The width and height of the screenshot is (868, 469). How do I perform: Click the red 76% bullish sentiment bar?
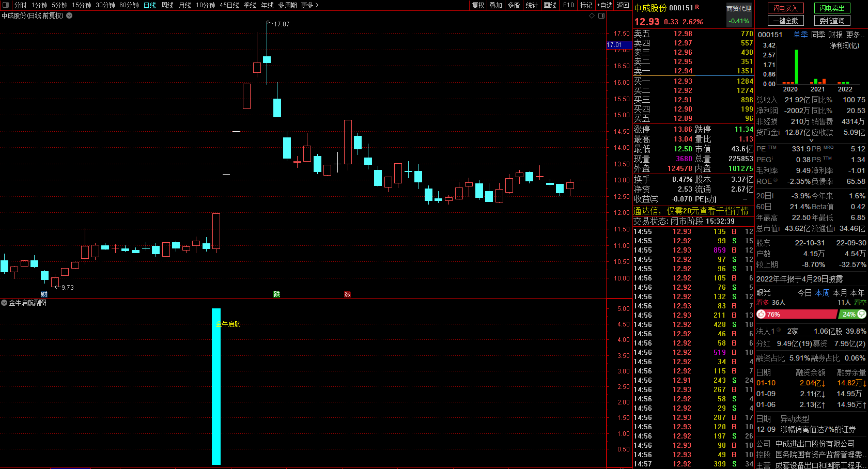pyautogui.click(x=801, y=314)
